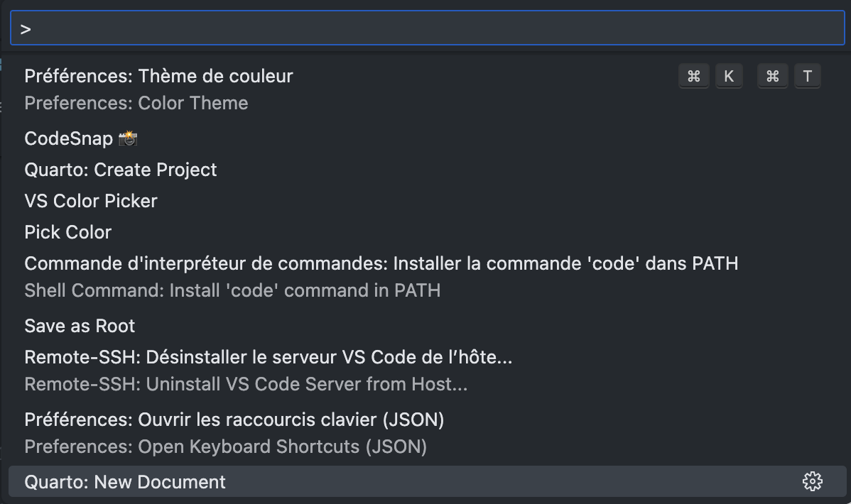Viewport: 851px width, 504px height.
Task: Select Save as Root command
Action: pyautogui.click(x=80, y=326)
